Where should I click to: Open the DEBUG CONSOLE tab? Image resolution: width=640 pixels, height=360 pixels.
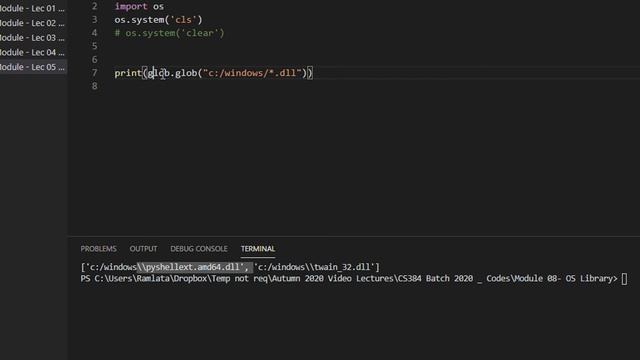tap(199, 249)
